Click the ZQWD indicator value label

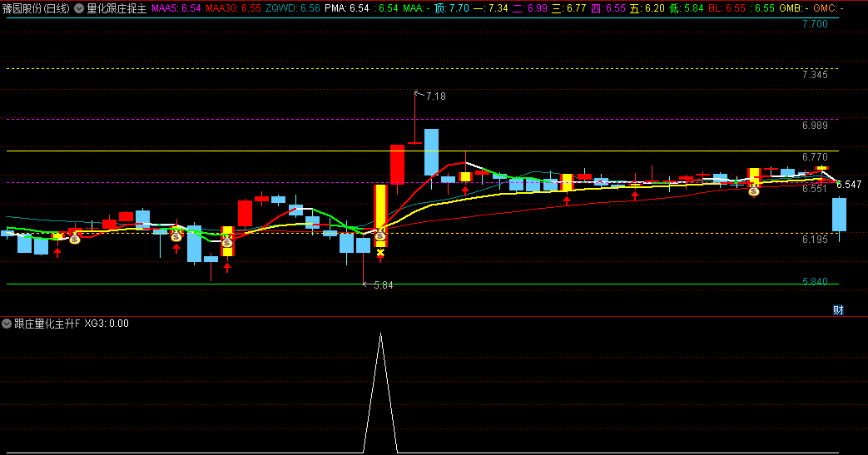point(280,8)
